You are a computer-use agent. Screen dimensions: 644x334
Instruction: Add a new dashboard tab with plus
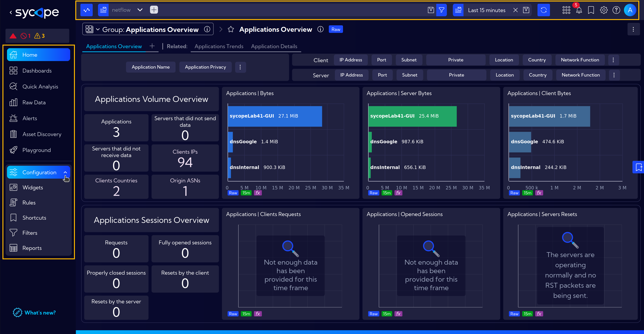coord(152,46)
